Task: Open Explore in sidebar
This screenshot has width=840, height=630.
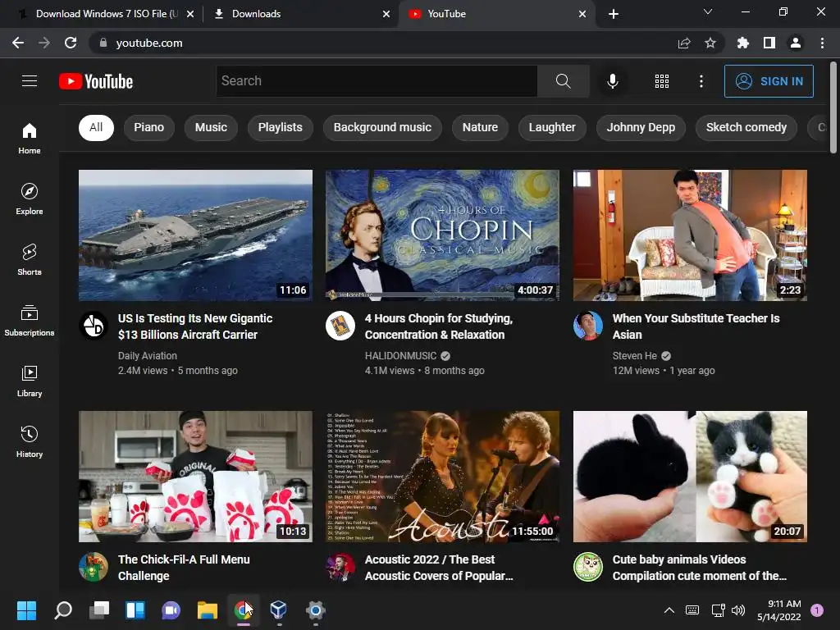Action: (30, 199)
